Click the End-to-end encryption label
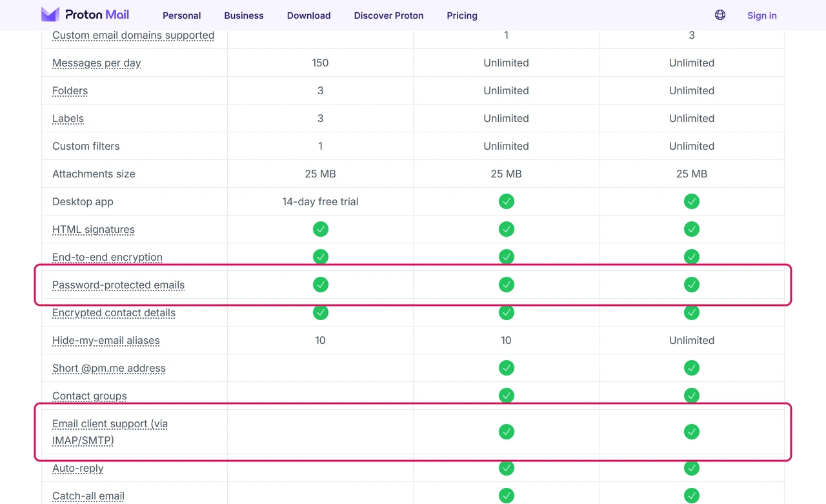 [x=107, y=257]
